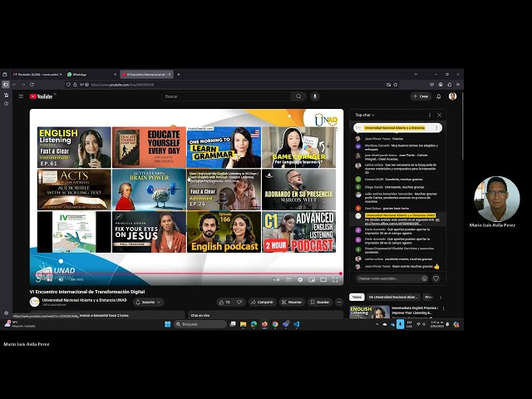
Task: Click Mario Luis Avila Perez participant avatar
Action: point(497,199)
